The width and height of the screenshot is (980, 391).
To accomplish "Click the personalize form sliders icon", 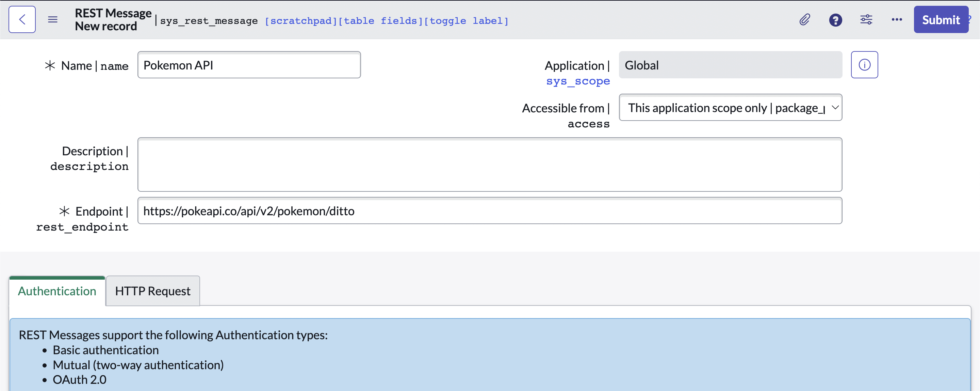I will tap(866, 19).
